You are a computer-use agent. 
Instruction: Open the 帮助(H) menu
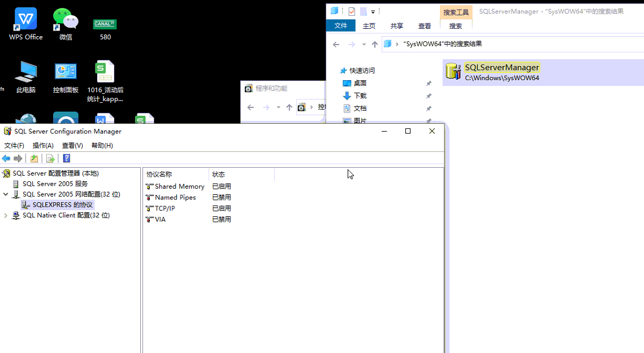click(x=102, y=145)
